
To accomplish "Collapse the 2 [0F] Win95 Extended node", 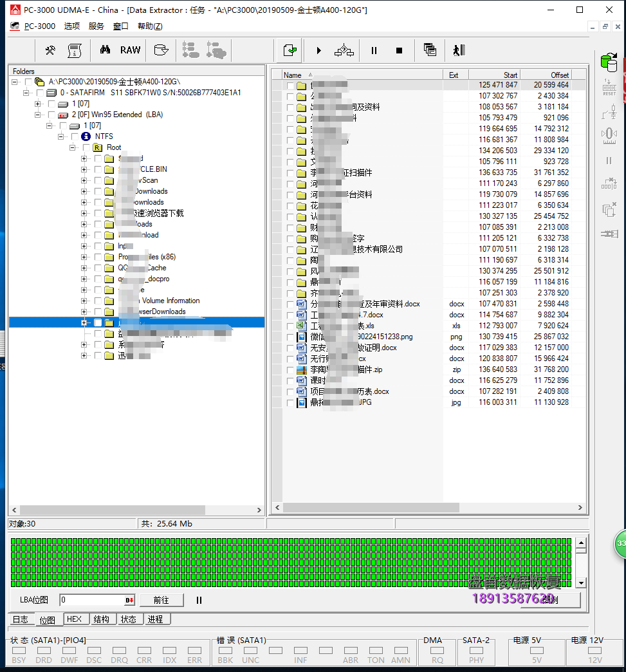I will tap(38, 115).
